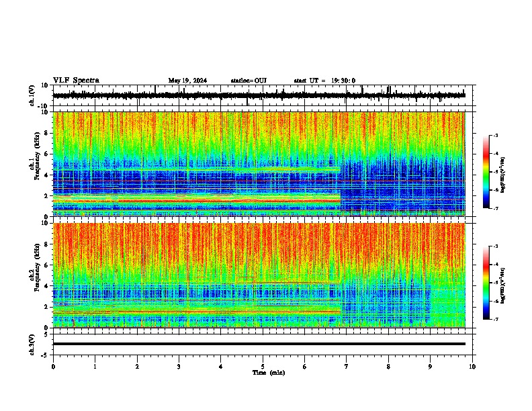Click the VLF Spectra plot title

(76, 81)
